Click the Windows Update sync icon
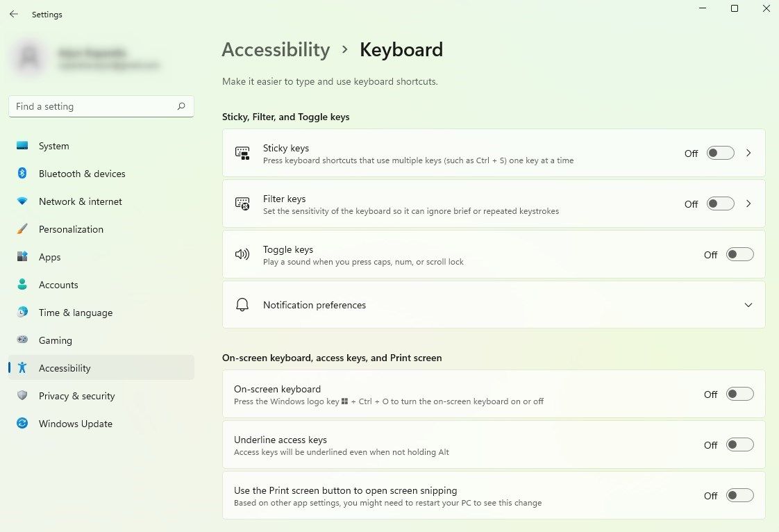Image resolution: width=779 pixels, height=532 pixels. (x=22, y=424)
